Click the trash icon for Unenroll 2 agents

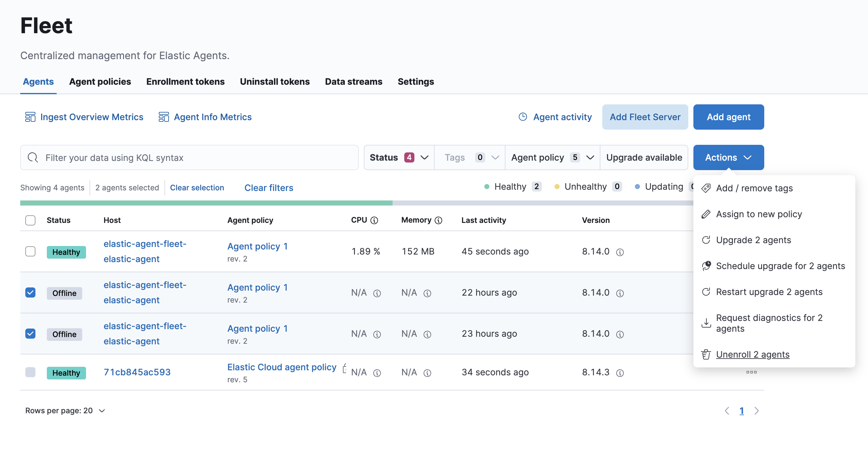(706, 354)
